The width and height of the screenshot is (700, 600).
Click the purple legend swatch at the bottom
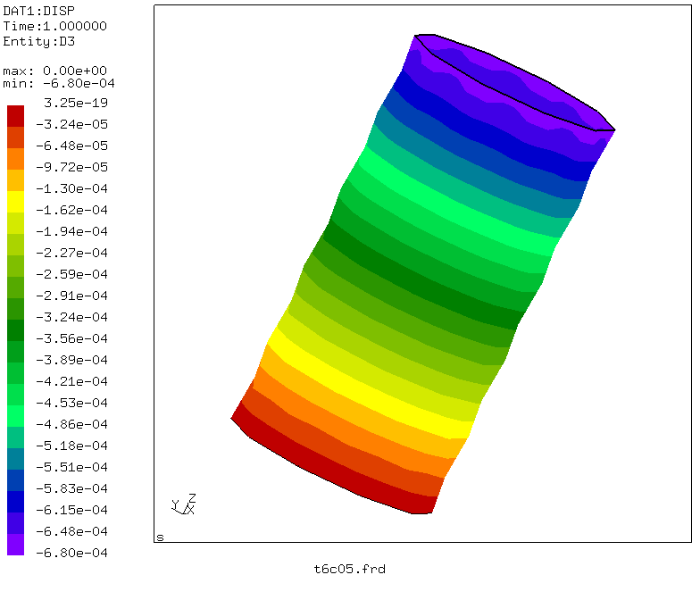coord(16,545)
